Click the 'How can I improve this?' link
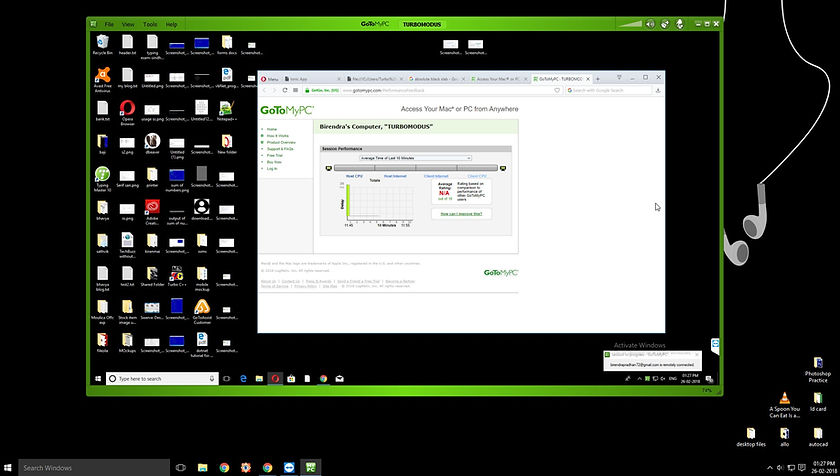 pyautogui.click(x=461, y=214)
